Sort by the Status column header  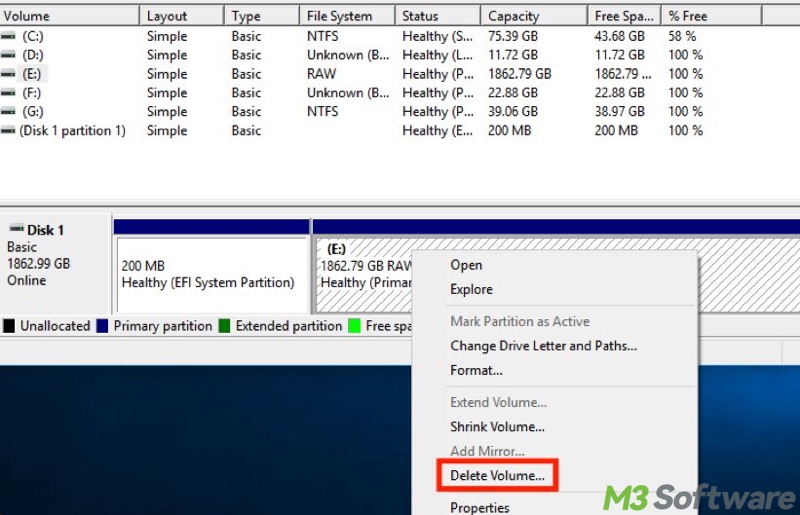pos(438,16)
